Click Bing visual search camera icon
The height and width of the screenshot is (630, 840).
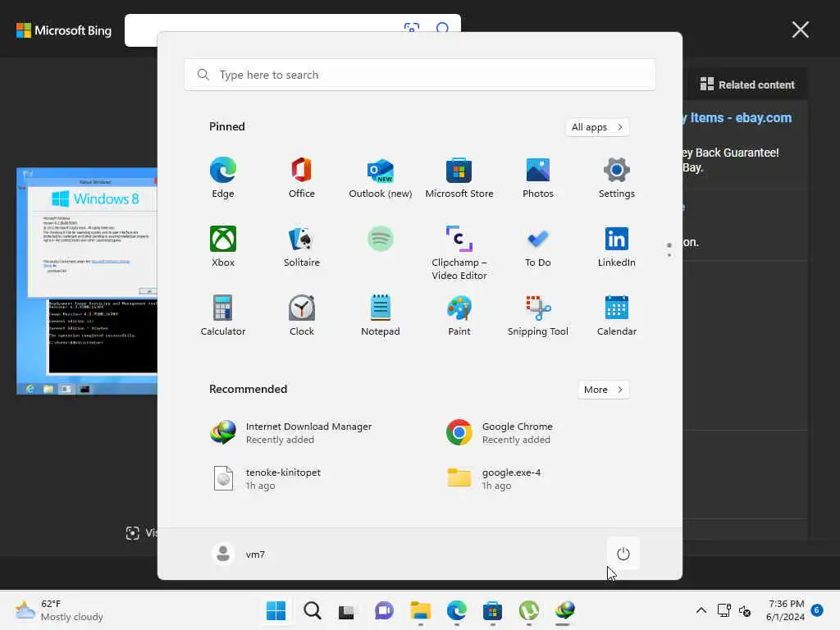pyautogui.click(x=412, y=28)
